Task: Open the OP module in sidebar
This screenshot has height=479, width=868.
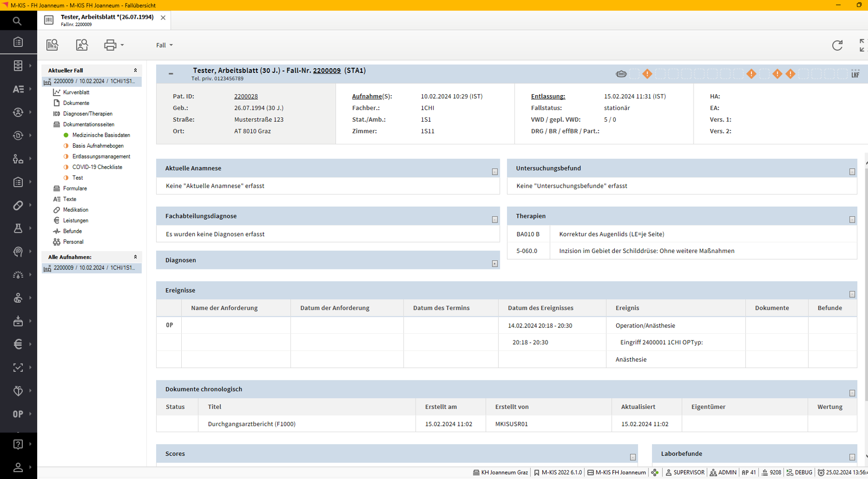Action: [x=18, y=414]
